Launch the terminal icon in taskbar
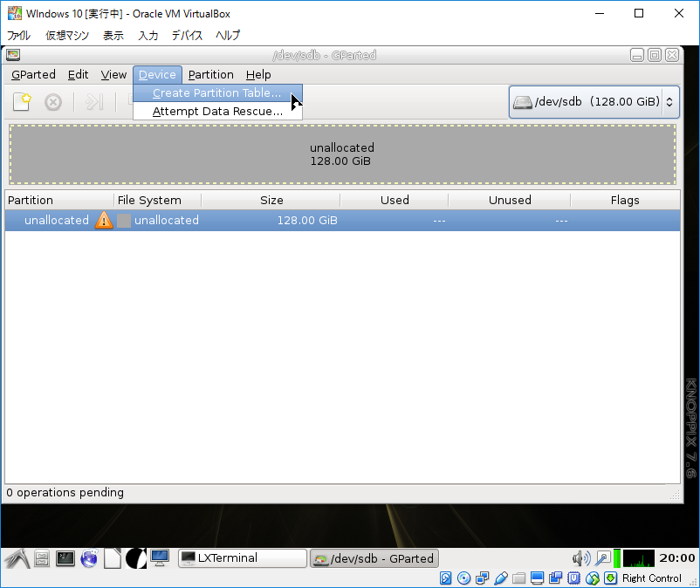The image size is (700, 588). pos(65,558)
